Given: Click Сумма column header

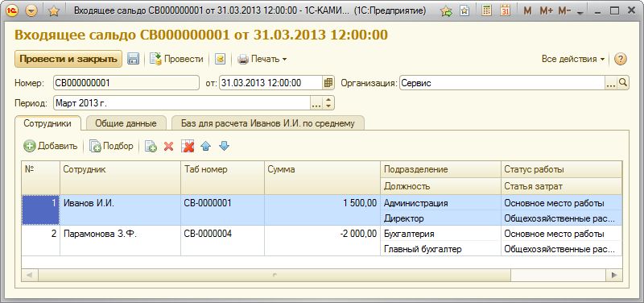Looking at the screenshot, I should pyautogui.click(x=323, y=177).
